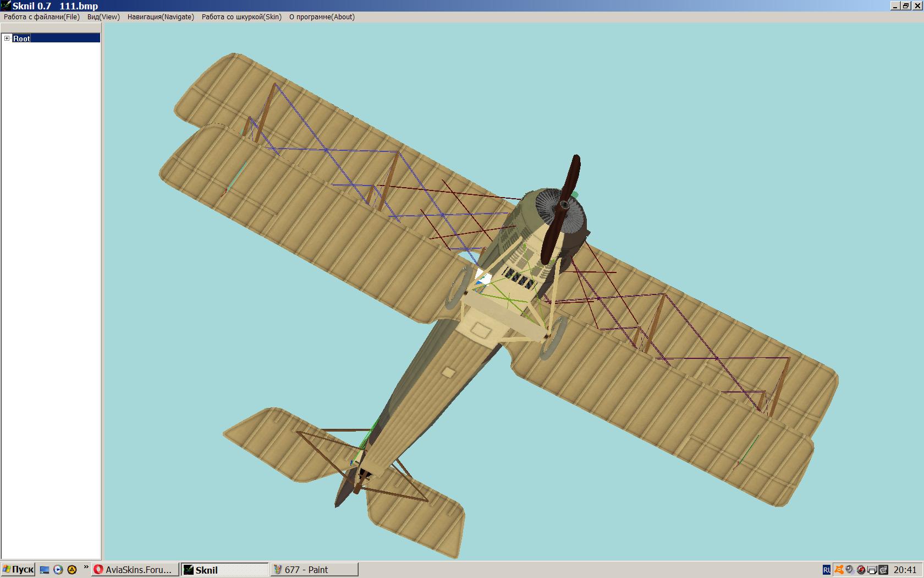The image size is (924, 578).
Task: Expand the quick launch overflow chevron
Action: tap(86, 568)
